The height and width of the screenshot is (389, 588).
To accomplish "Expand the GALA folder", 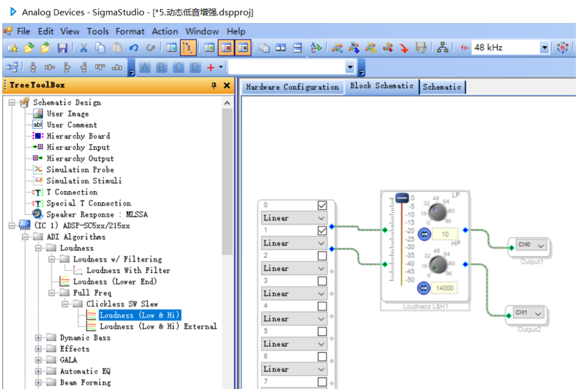I will click(x=38, y=360).
